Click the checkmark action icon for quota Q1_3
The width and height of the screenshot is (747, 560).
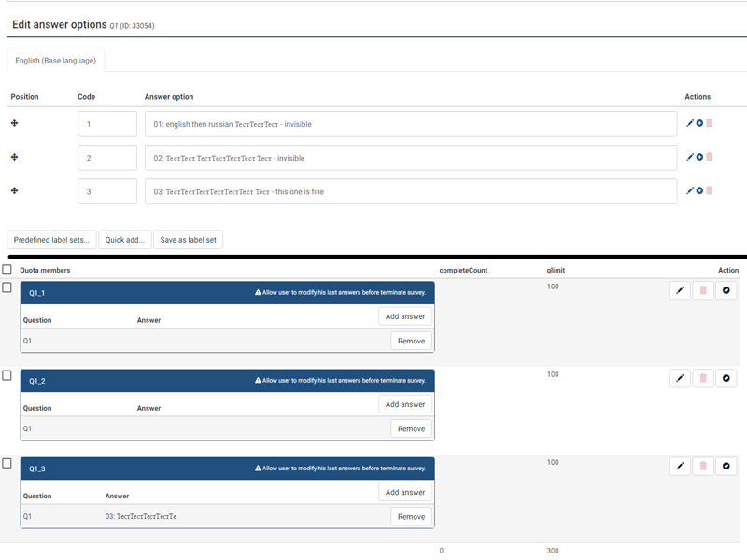click(x=726, y=466)
